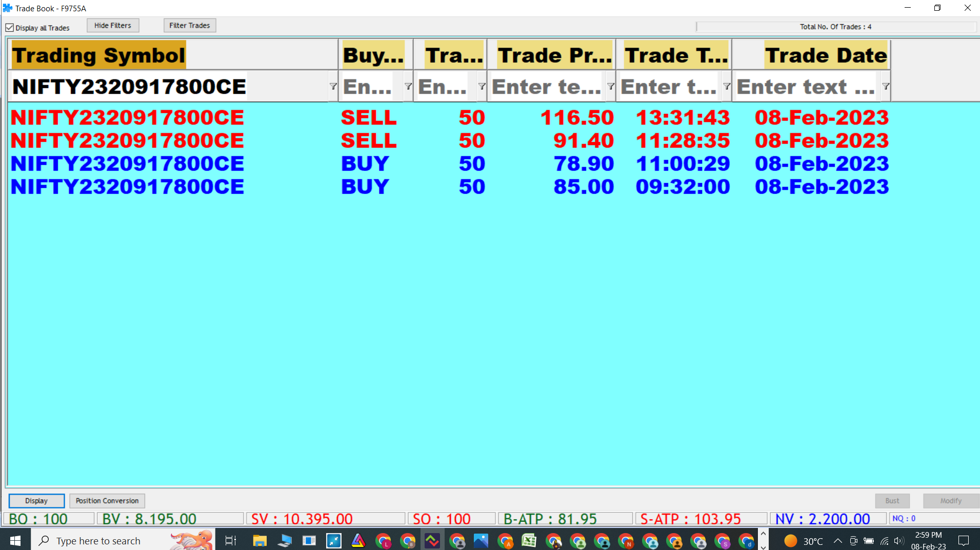Switch to the active trading app taskbar icon
Viewport: 980px width, 550px height.
432,540
